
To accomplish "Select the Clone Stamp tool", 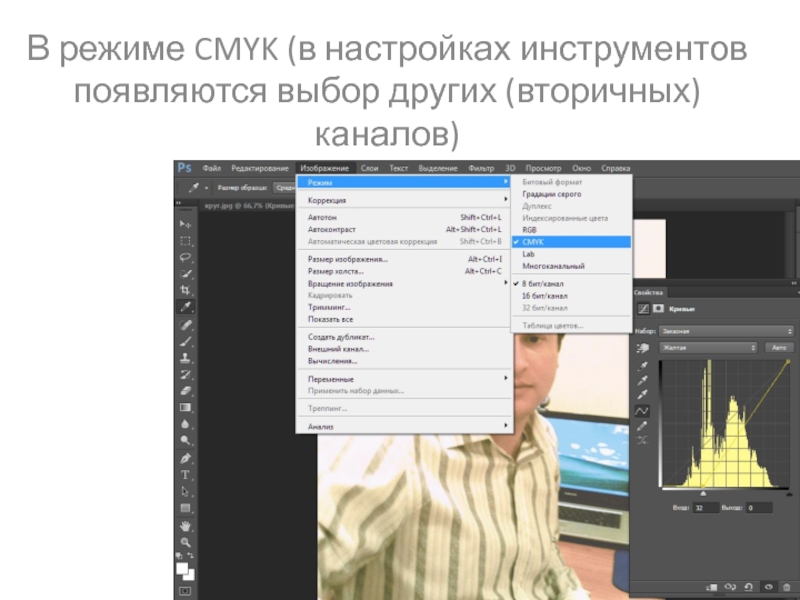I will 185,358.
